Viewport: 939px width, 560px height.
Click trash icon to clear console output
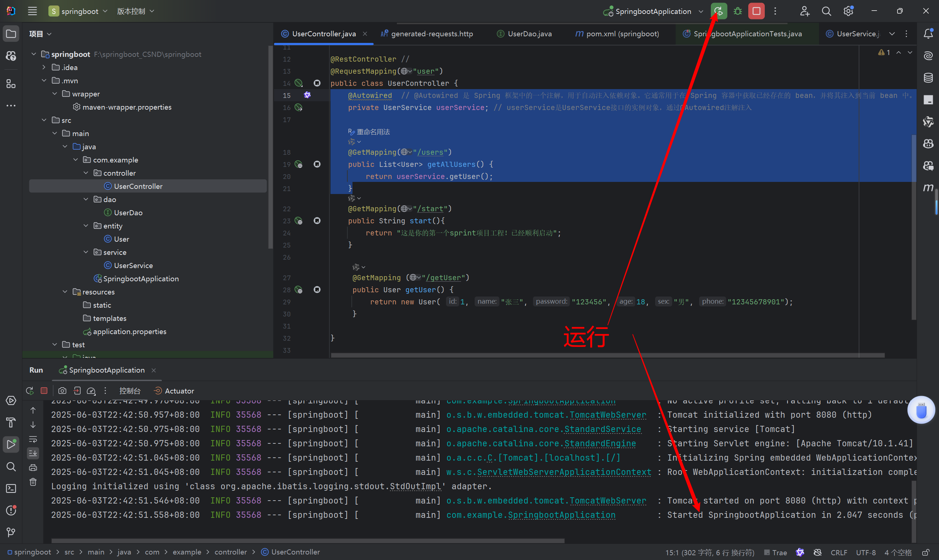point(33,482)
